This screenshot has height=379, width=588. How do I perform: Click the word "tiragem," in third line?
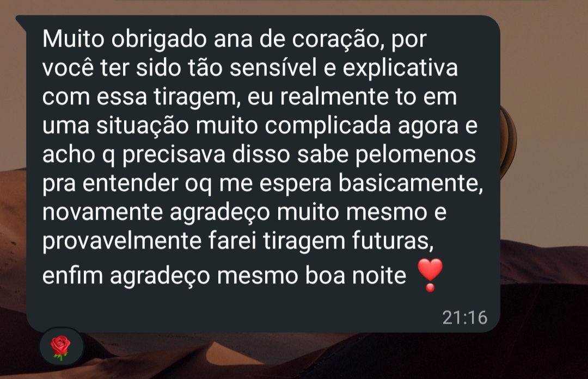point(197,98)
